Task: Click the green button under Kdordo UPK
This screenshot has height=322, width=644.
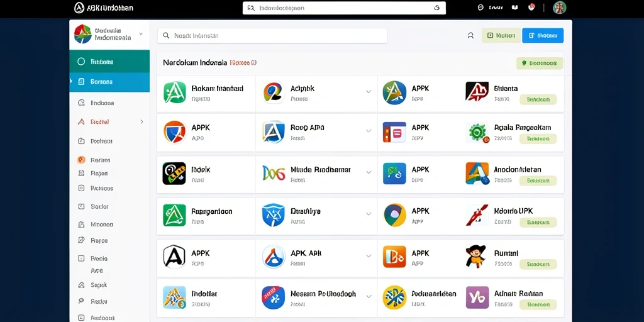Action: coord(538,222)
